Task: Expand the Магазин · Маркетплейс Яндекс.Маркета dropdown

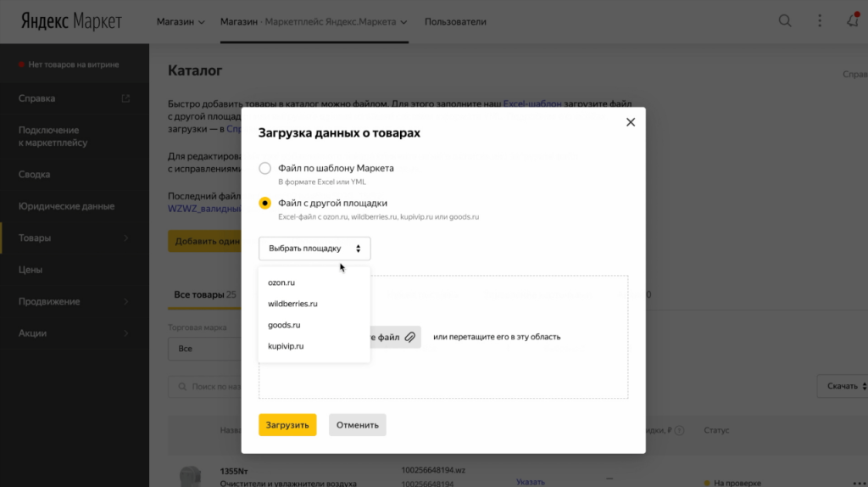Action: pyautogui.click(x=314, y=21)
